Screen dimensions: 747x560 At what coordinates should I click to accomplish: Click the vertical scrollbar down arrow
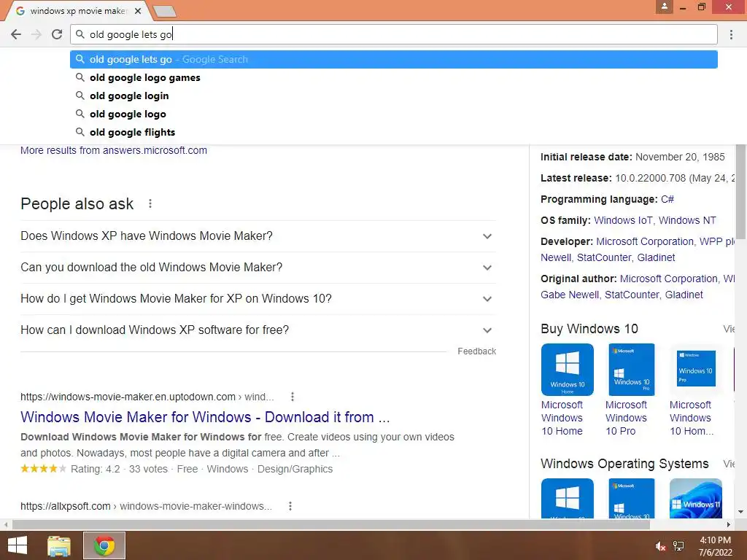coord(741,512)
